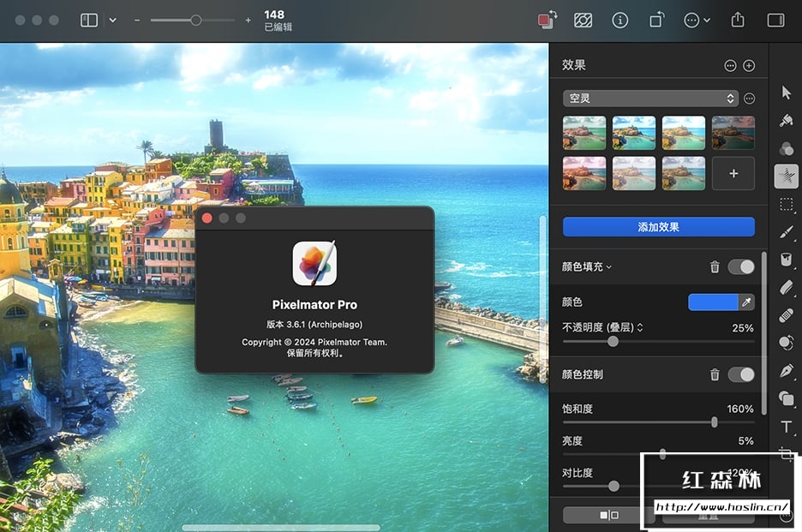
Task: Click the document title 148
Action: click(274, 15)
